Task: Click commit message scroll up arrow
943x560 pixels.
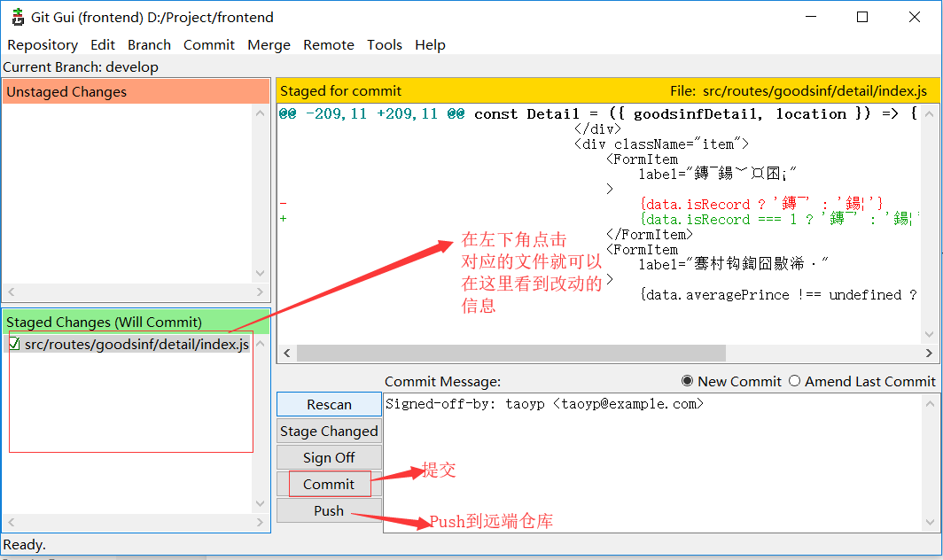Action: point(931,404)
